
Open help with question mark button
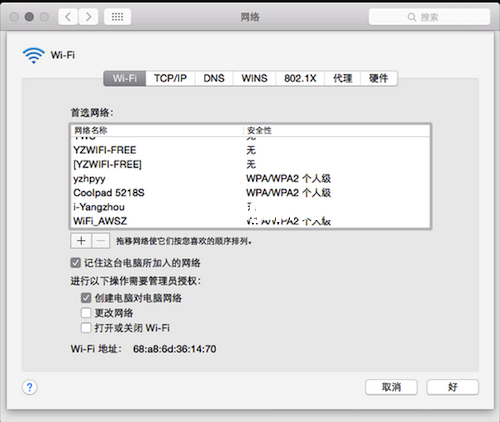[30, 387]
